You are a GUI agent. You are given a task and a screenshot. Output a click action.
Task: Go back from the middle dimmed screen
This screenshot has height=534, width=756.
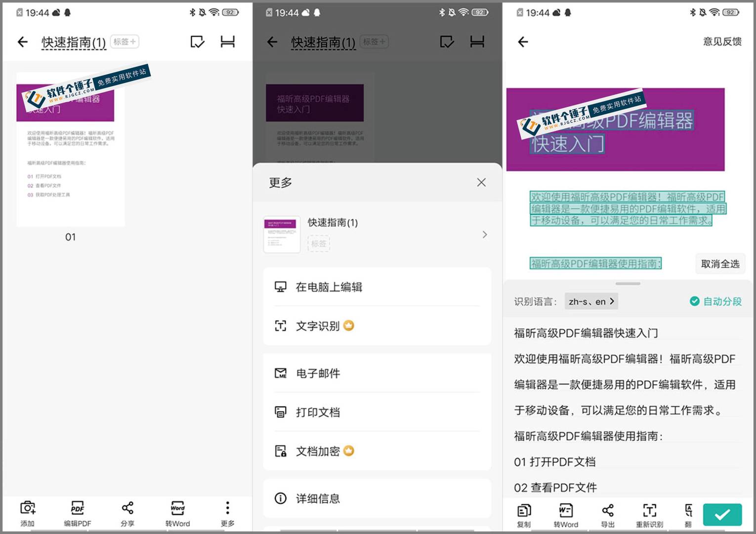[x=272, y=42]
